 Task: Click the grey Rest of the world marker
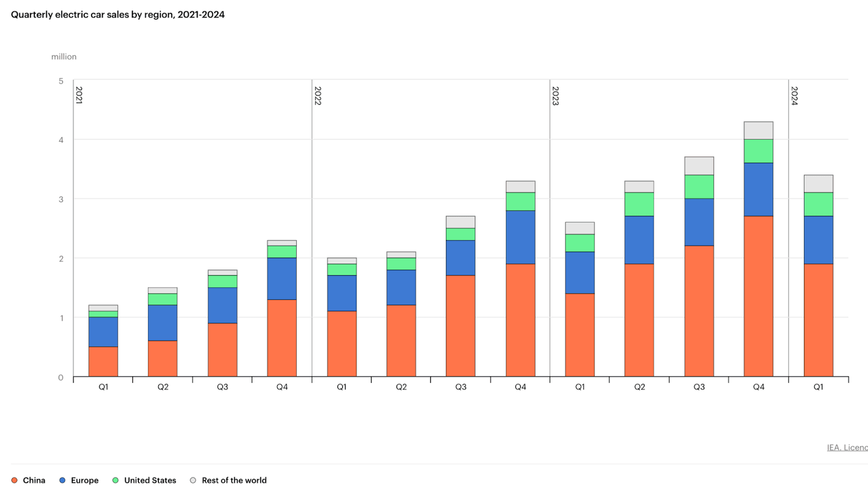coord(194,480)
